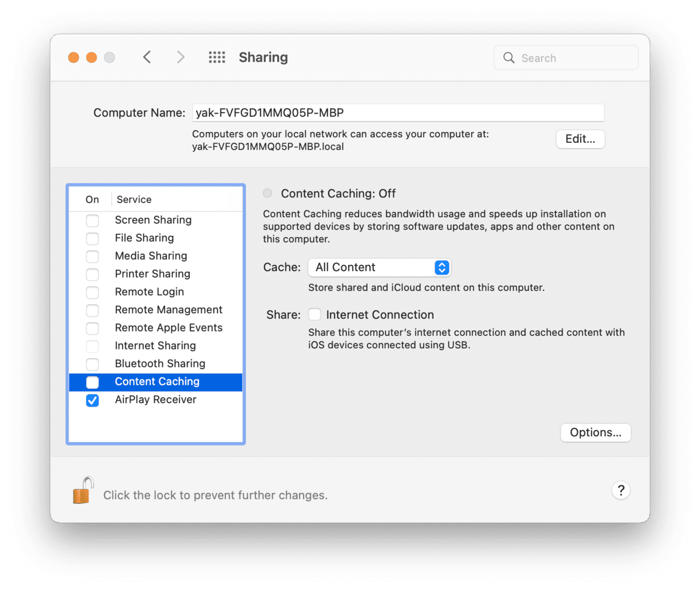Select Printer Sharing service row
Viewport: 700px width, 589px height.
click(x=155, y=273)
